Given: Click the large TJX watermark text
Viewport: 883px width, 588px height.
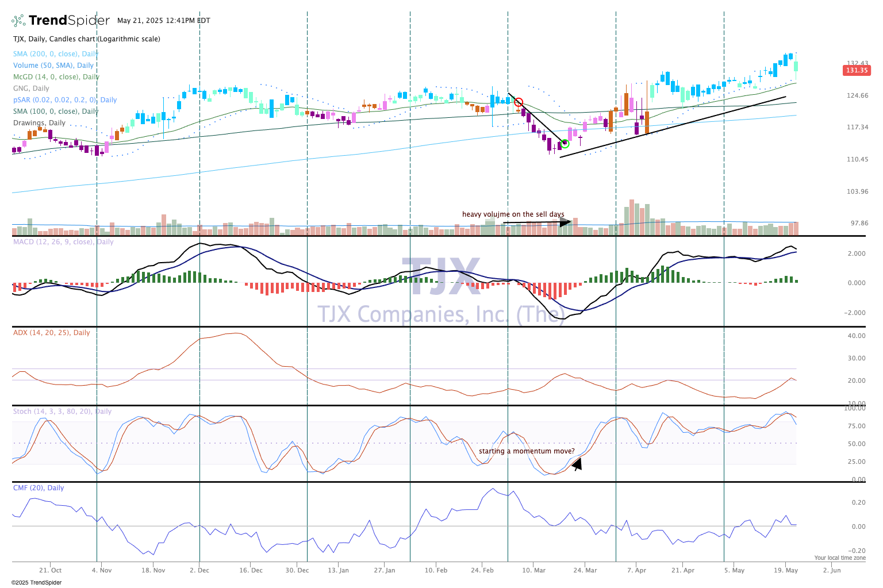Looking at the screenshot, I should click(441, 277).
